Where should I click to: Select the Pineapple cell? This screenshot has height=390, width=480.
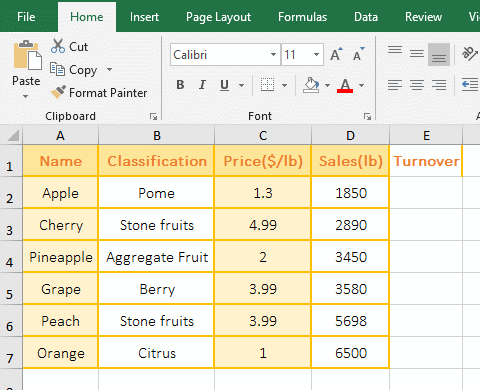60,257
